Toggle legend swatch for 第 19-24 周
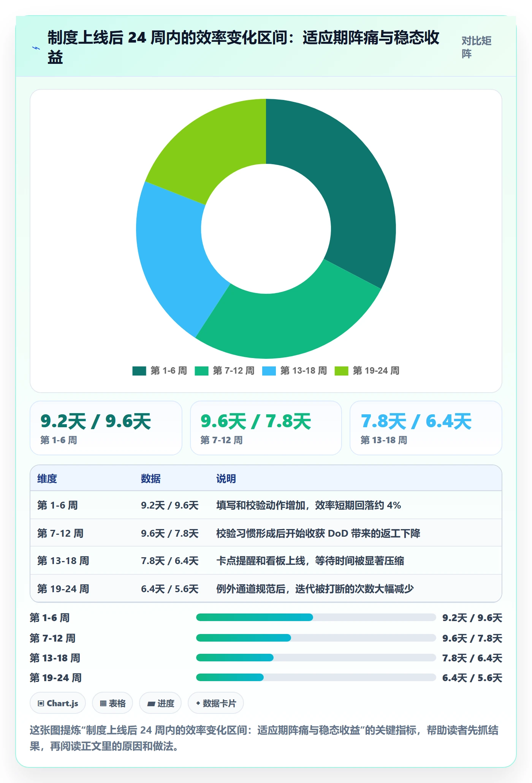Screen dimensions: 532x783 pos(341,371)
